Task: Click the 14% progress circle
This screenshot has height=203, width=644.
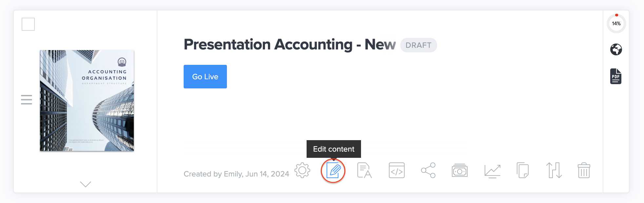Action: pyautogui.click(x=616, y=24)
